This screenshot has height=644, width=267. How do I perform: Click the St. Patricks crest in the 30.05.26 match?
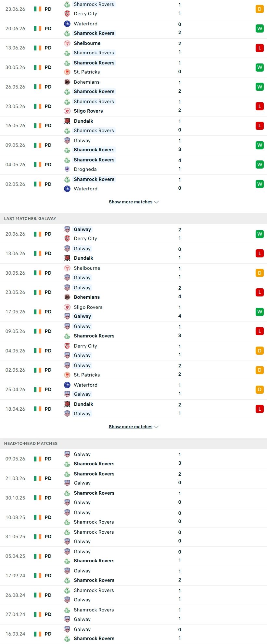click(67, 72)
